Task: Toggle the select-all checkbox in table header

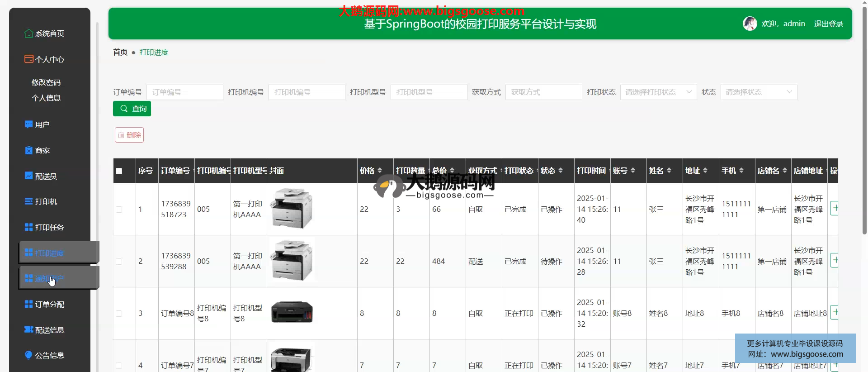Action: tap(119, 171)
